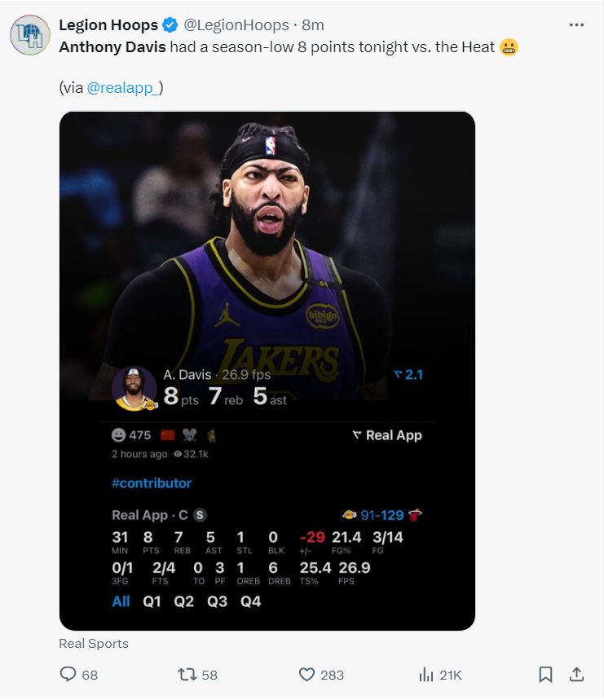Click A. Davis small player avatar
The height and width of the screenshot is (700, 604).
(x=134, y=388)
